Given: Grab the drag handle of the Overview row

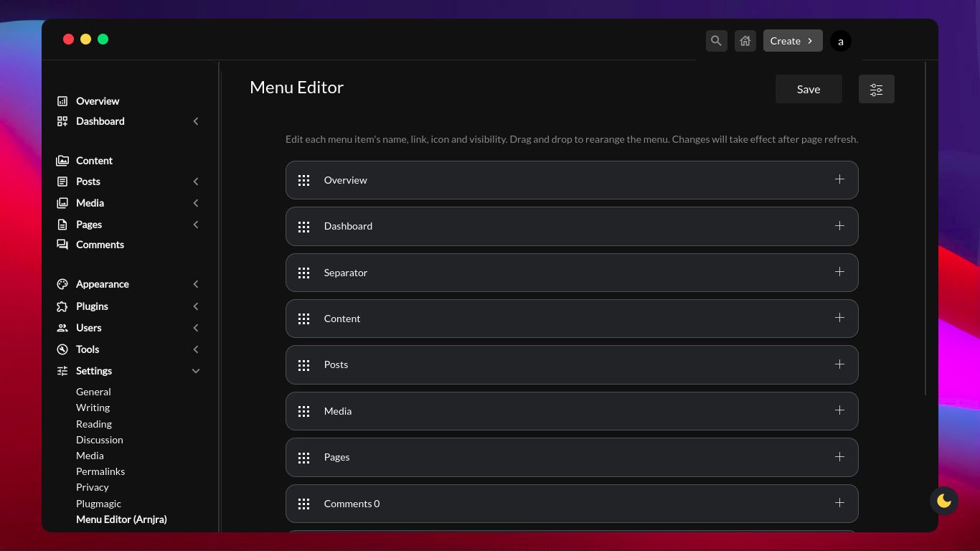Looking at the screenshot, I should (304, 180).
